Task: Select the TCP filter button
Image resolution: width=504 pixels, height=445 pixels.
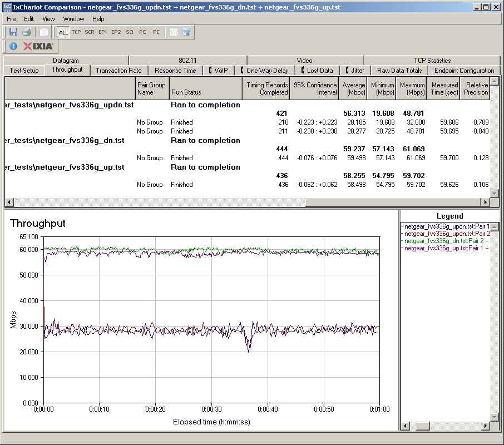Action: pos(76,32)
